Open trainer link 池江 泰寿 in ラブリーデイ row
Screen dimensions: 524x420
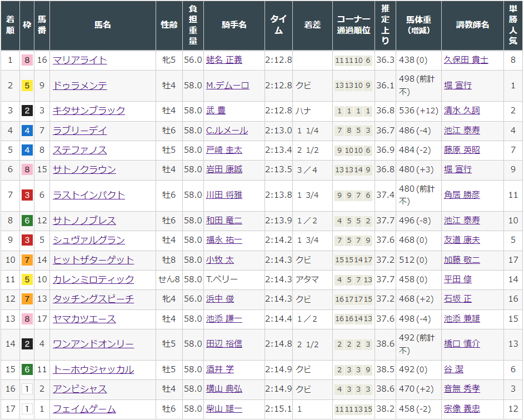click(462, 131)
